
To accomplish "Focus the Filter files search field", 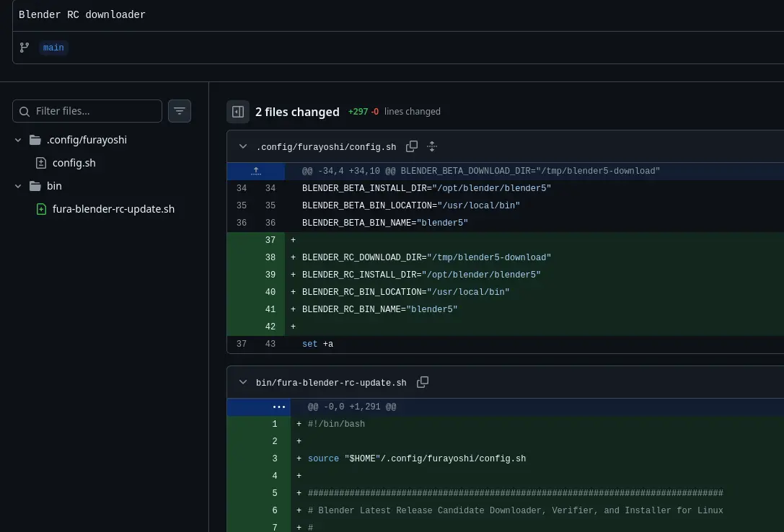I will [x=94, y=111].
